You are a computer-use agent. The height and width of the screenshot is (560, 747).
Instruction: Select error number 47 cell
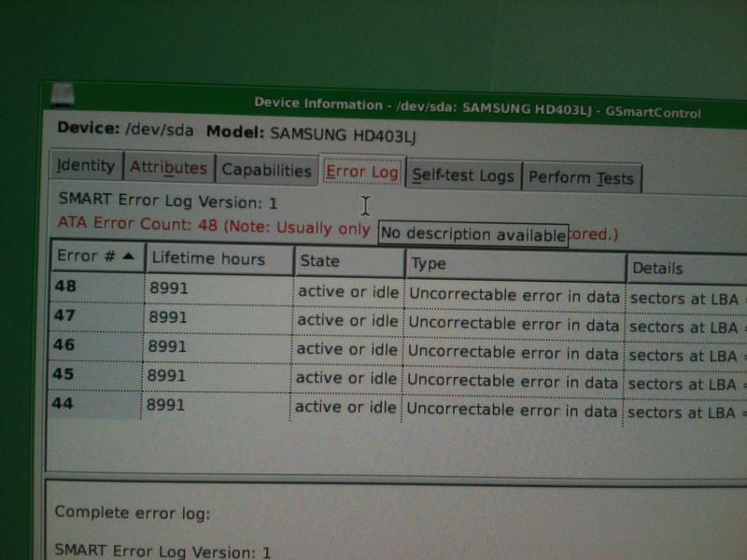(95, 315)
